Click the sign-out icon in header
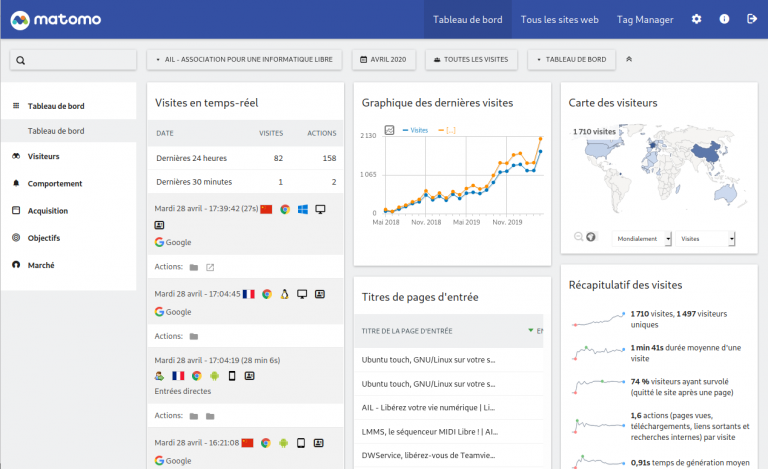Viewport: 768px width, 469px height. (x=751, y=19)
